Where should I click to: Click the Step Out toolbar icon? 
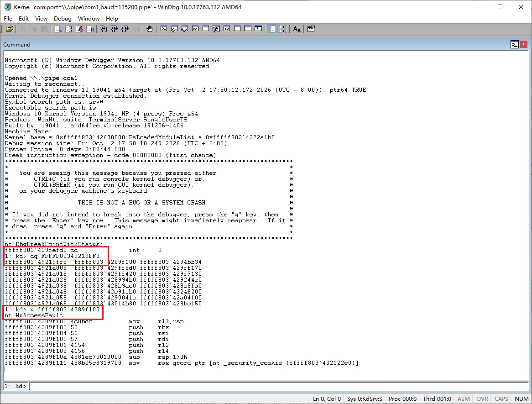click(125, 29)
